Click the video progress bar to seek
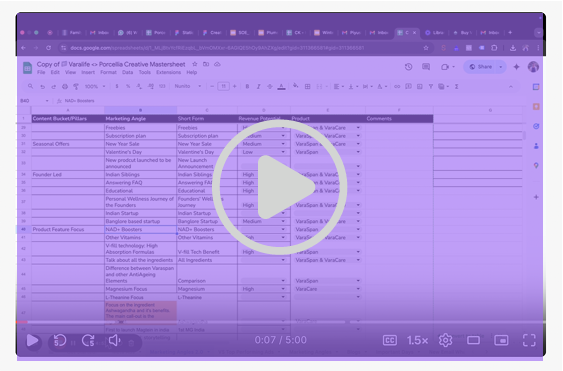 pyautogui.click(x=280, y=322)
